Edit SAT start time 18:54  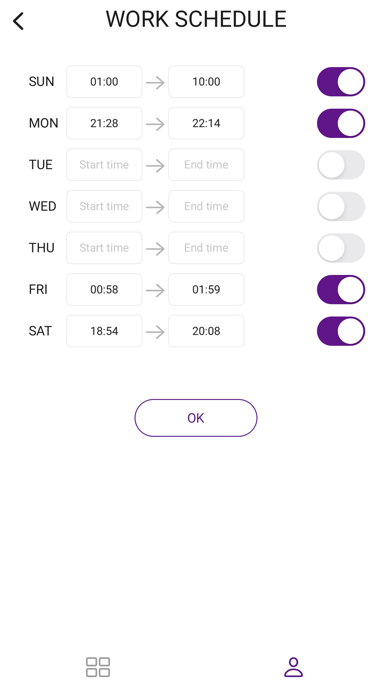click(x=104, y=331)
